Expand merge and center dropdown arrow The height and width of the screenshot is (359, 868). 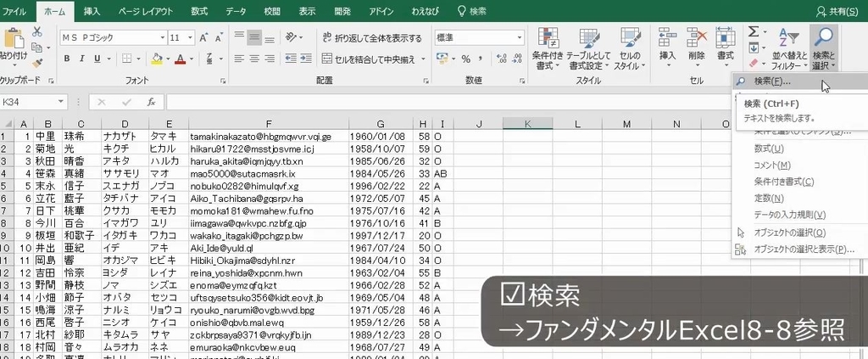424,59
